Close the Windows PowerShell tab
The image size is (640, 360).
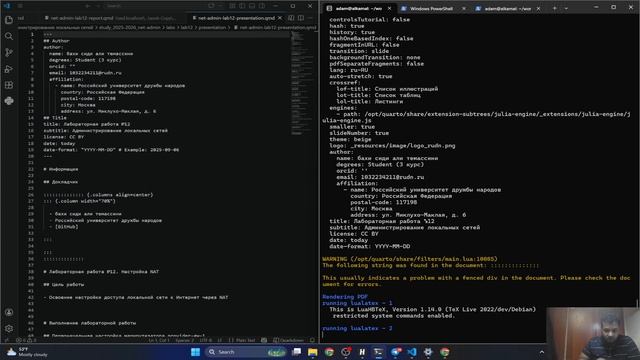464,8
